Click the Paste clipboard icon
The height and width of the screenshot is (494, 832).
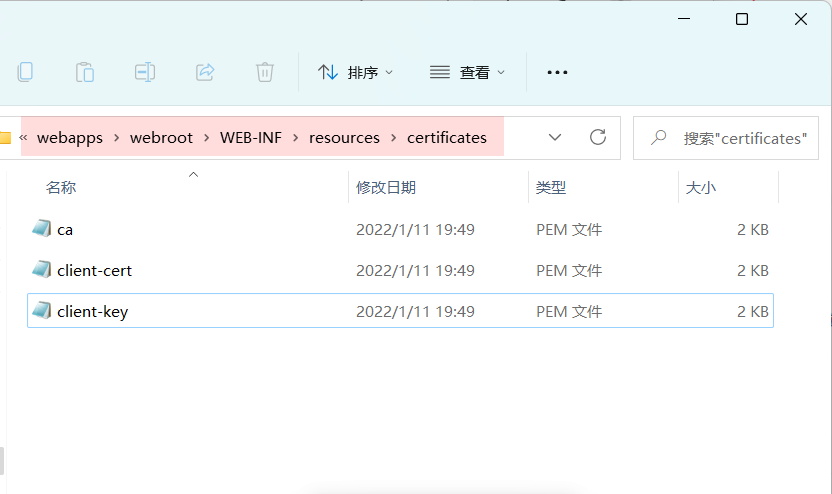(85, 72)
